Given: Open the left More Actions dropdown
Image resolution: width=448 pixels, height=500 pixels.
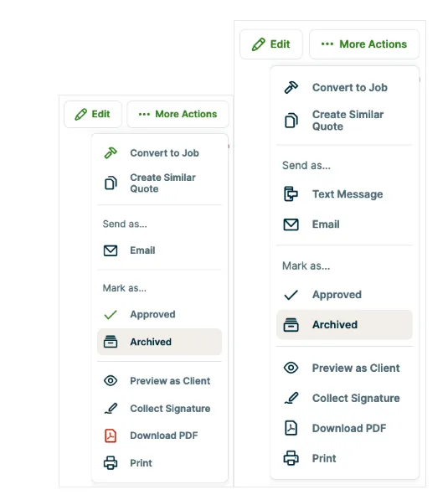Looking at the screenshot, I should 178,114.
